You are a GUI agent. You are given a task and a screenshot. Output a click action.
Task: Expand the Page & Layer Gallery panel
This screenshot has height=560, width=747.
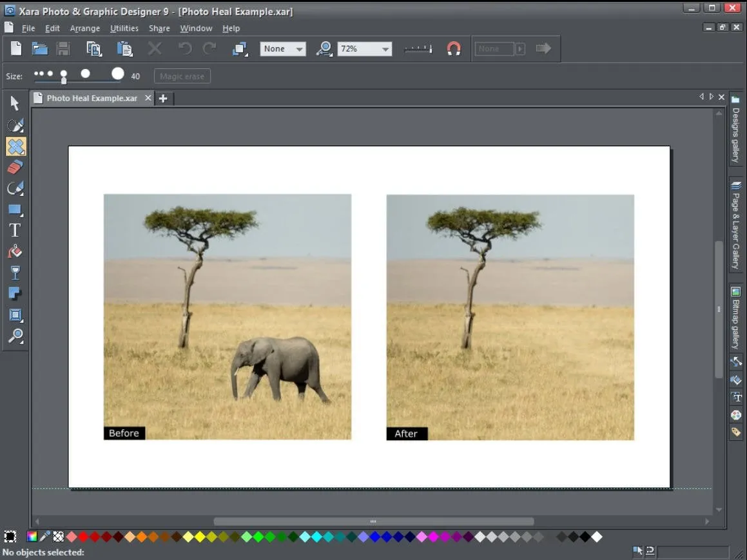point(735,226)
